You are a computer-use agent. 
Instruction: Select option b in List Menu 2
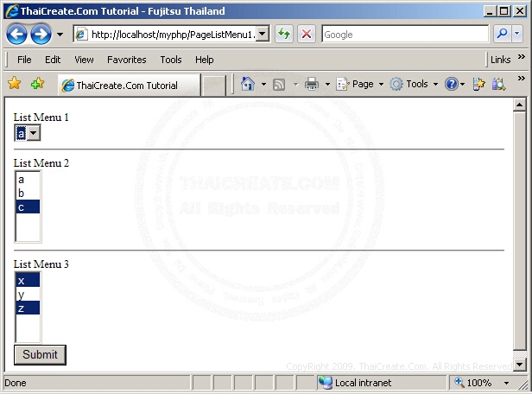28,193
